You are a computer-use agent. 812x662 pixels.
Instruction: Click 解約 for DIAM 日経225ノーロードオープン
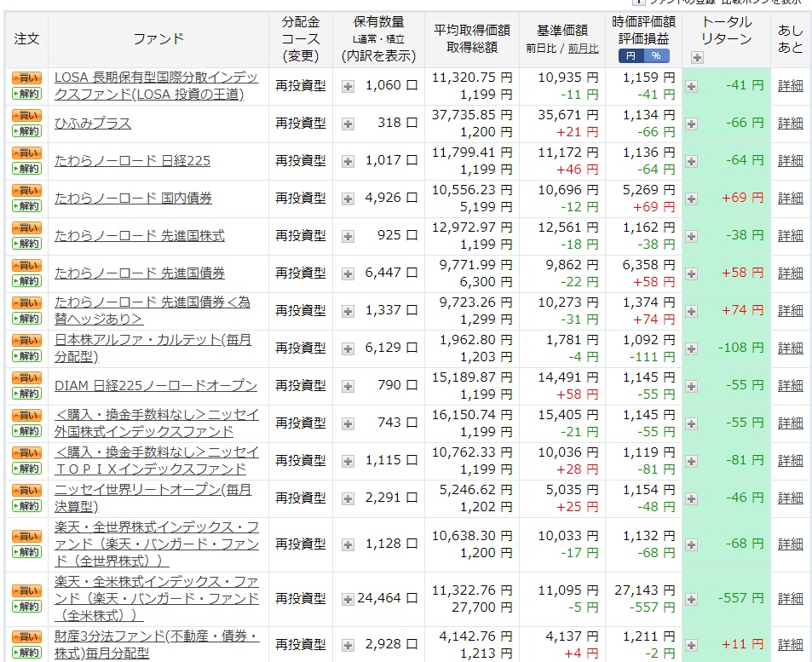point(26,392)
